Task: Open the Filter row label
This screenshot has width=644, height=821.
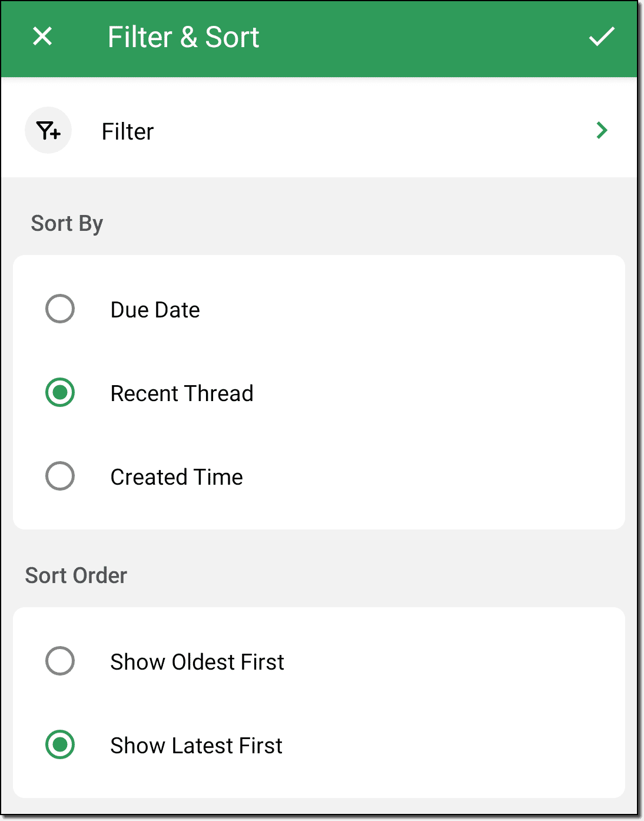Action: (x=128, y=131)
